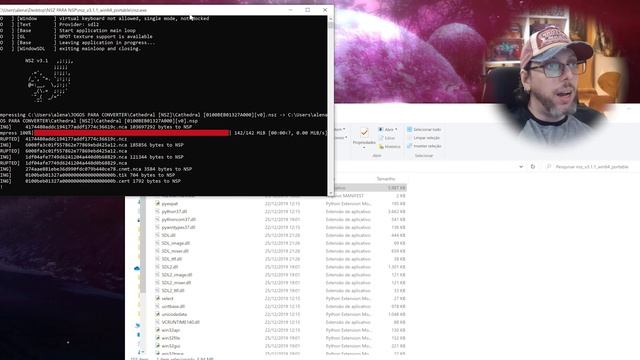Expand the Propriedades dropdown arrow

coord(364,148)
